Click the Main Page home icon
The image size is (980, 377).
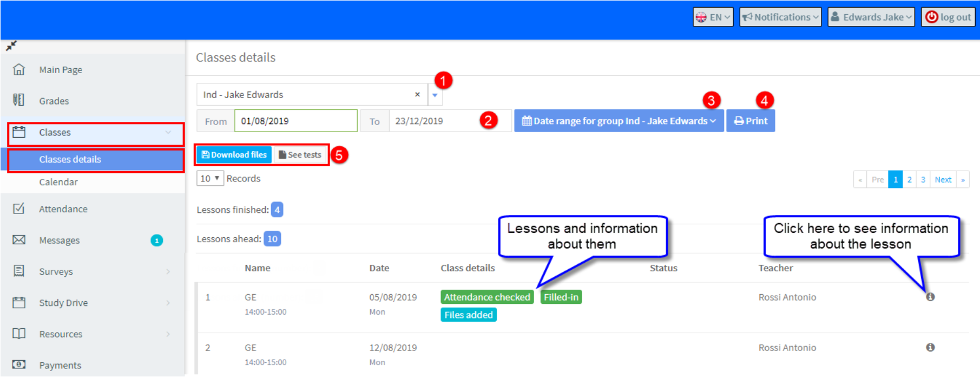(19, 70)
